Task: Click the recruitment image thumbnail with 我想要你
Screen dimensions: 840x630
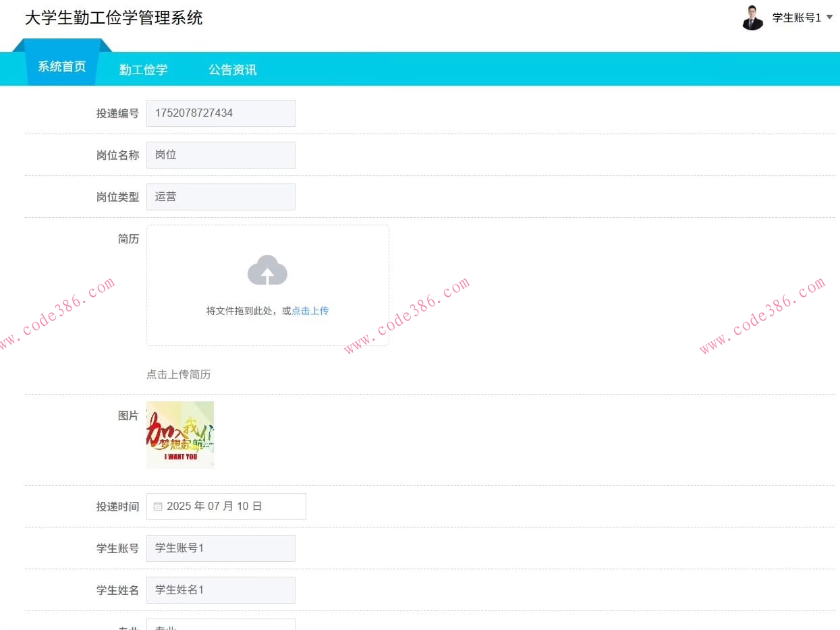Action: (179, 434)
